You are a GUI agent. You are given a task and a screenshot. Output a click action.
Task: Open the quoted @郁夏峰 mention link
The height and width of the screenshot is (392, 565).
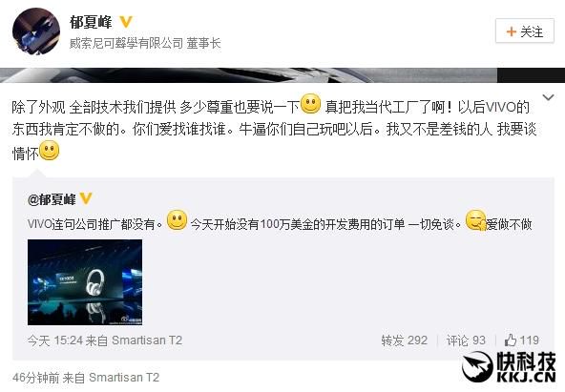(x=52, y=199)
